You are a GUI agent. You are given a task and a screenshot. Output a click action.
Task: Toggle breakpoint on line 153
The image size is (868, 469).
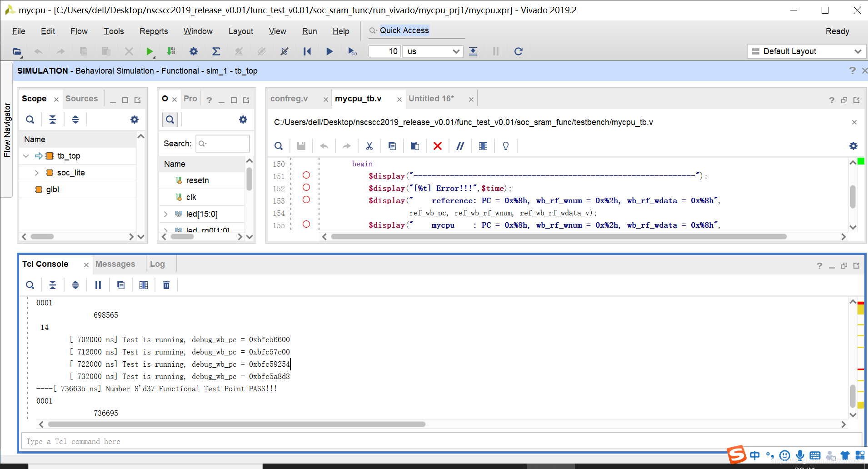pos(306,200)
